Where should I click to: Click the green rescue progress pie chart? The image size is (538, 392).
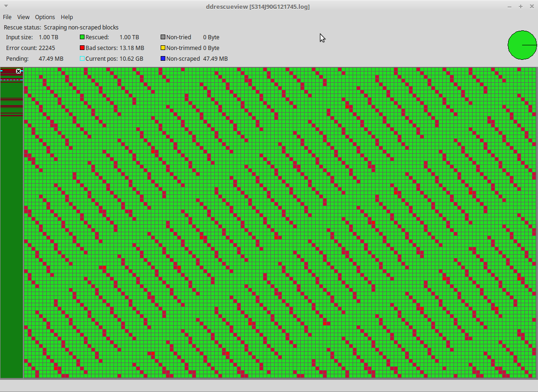point(522,45)
